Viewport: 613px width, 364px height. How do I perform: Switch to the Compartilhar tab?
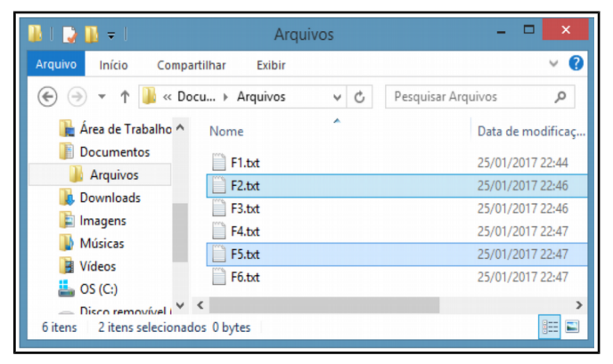tap(192, 65)
